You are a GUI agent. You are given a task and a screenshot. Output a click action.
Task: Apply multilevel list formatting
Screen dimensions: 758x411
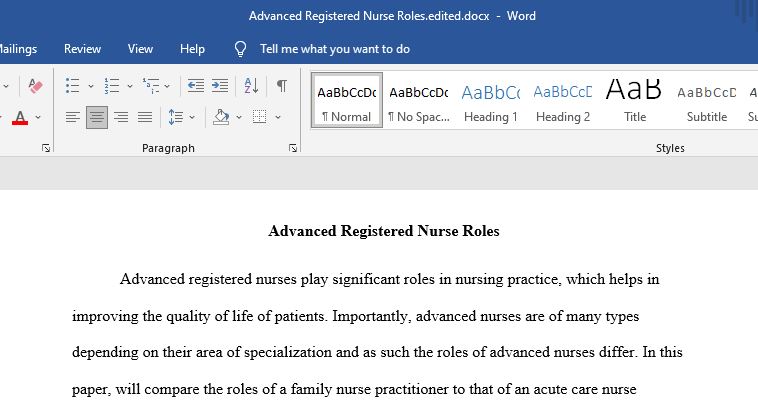coord(151,86)
